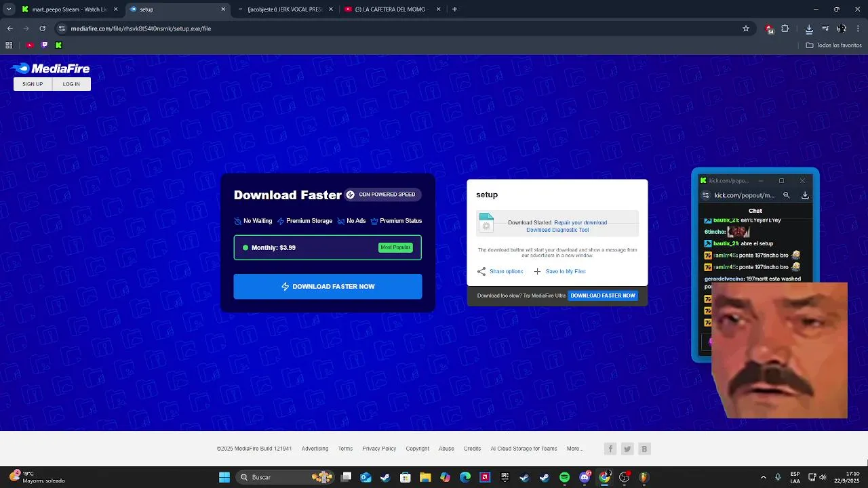
Task: Click the small DOWNLOAD FASTER NOW Ultra button
Action: click(x=603, y=296)
